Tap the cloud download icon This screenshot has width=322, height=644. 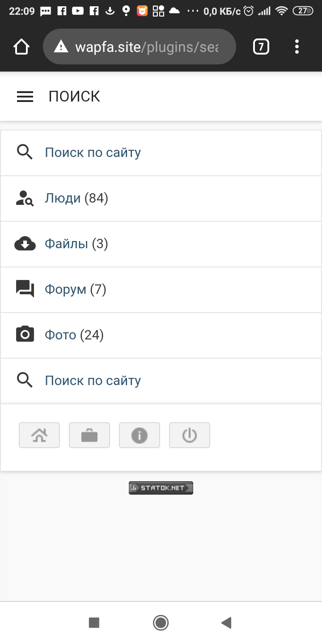click(25, 244)
